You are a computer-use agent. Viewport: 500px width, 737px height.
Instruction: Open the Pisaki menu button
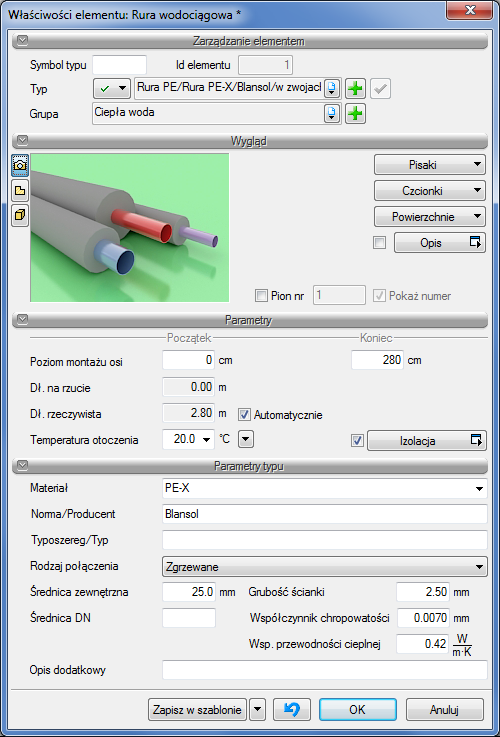(430, 165)
